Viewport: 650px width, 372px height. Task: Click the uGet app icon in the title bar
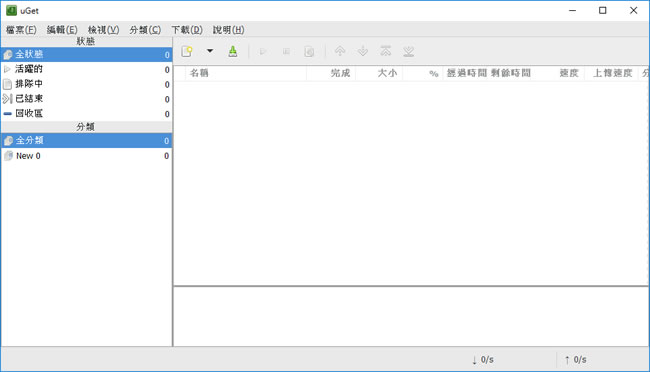tap(12, 10)
